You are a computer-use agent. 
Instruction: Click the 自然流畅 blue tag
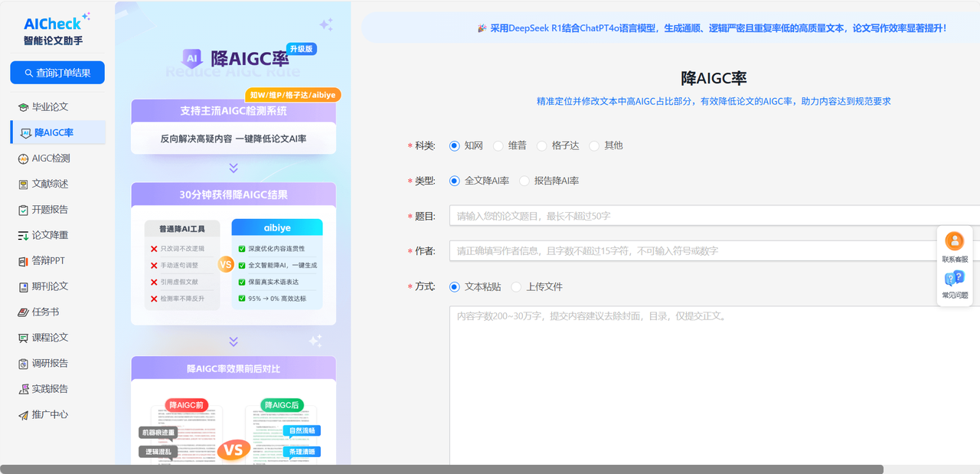pos(302,431)
